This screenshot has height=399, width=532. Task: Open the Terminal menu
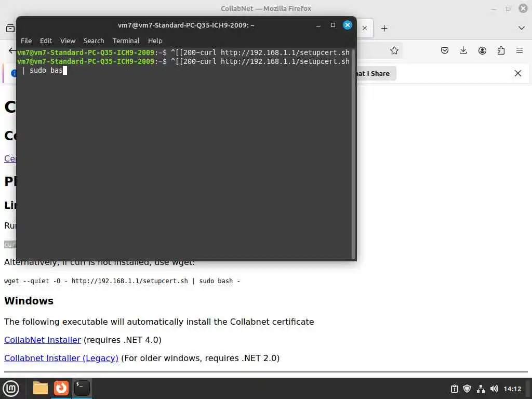click(x=126, y=41)
